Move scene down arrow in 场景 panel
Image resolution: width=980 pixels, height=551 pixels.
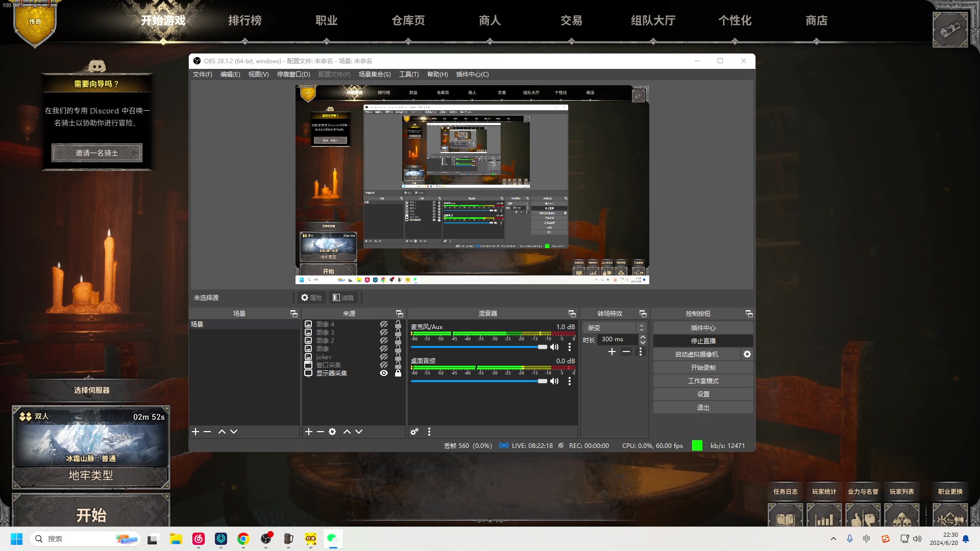(234, 432)
